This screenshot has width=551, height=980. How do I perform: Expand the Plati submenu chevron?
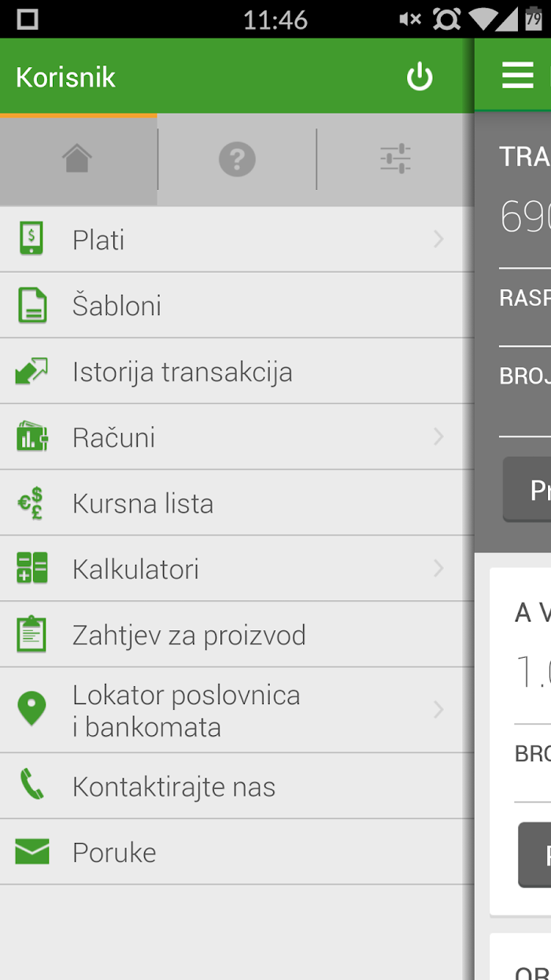tap(439, 239)
